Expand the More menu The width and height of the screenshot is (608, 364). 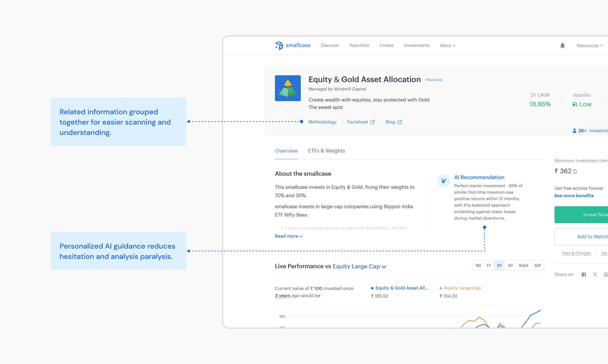coord(447,46)
